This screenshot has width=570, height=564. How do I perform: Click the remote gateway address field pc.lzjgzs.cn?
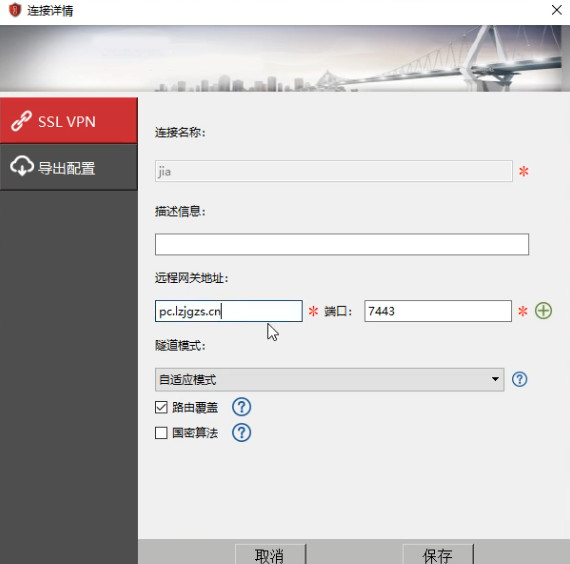click(x=229, y=311)
